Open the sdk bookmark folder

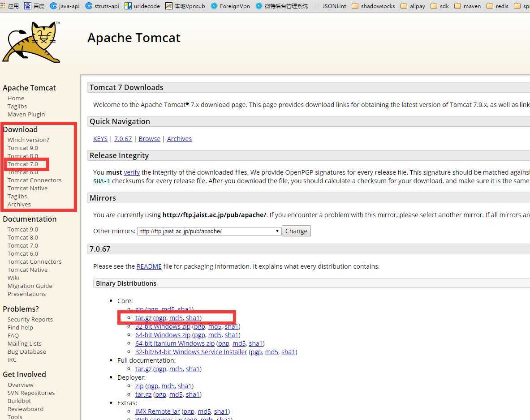pyautogui.click(x=440, y=6)
